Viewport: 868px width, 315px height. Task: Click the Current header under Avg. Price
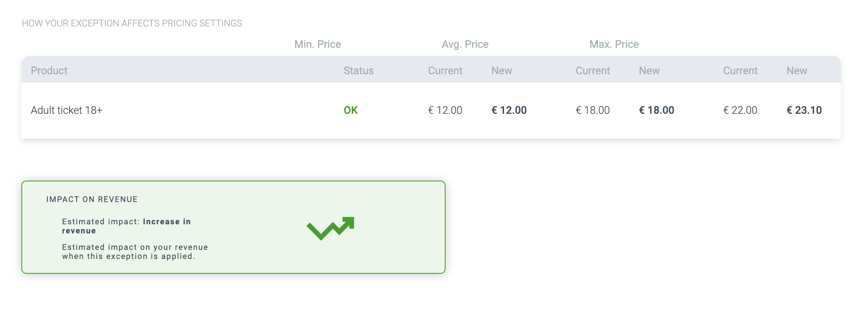point(593,71)
